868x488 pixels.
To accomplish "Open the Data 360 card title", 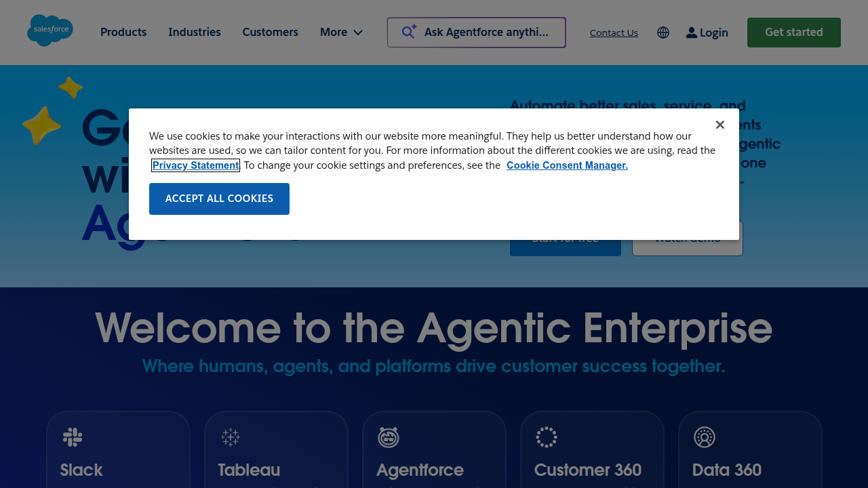I will [x=727, y=470].
